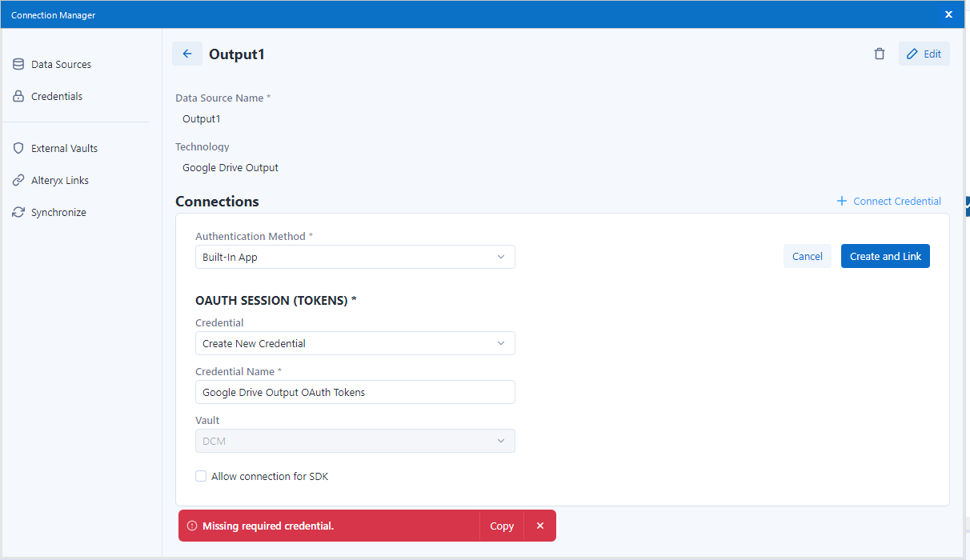
Task: Click the pencil icon on Edit button
Action: [913, 54]
